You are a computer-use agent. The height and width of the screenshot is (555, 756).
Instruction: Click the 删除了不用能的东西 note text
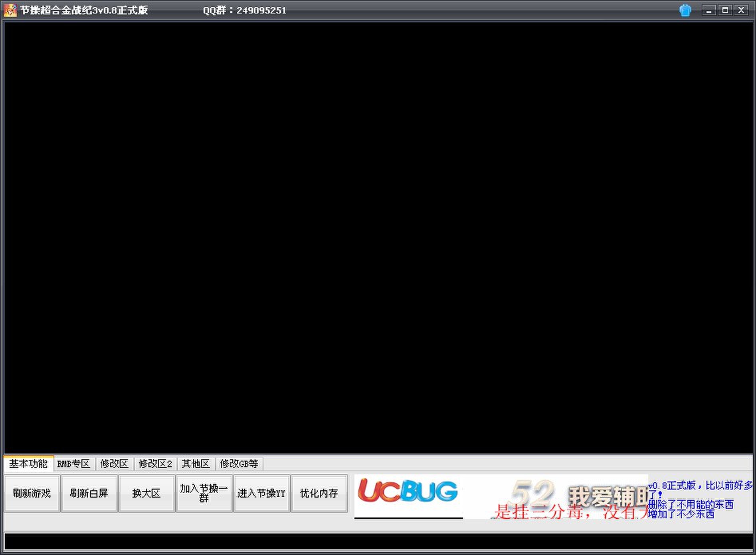coord(691,504)
